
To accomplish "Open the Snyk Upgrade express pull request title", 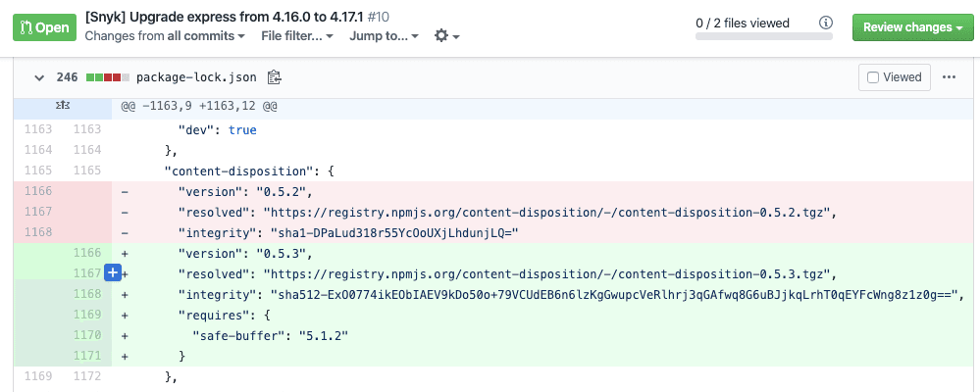I will [235, 17].
